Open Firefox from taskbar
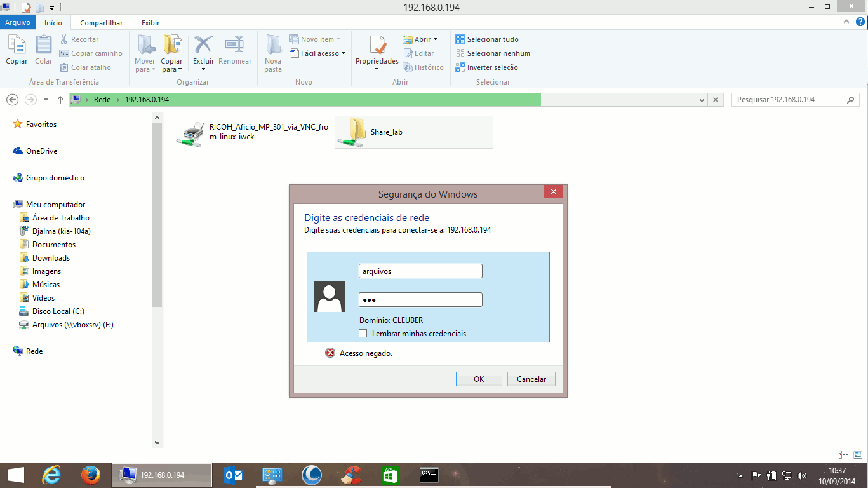 (x=91, y=475)
